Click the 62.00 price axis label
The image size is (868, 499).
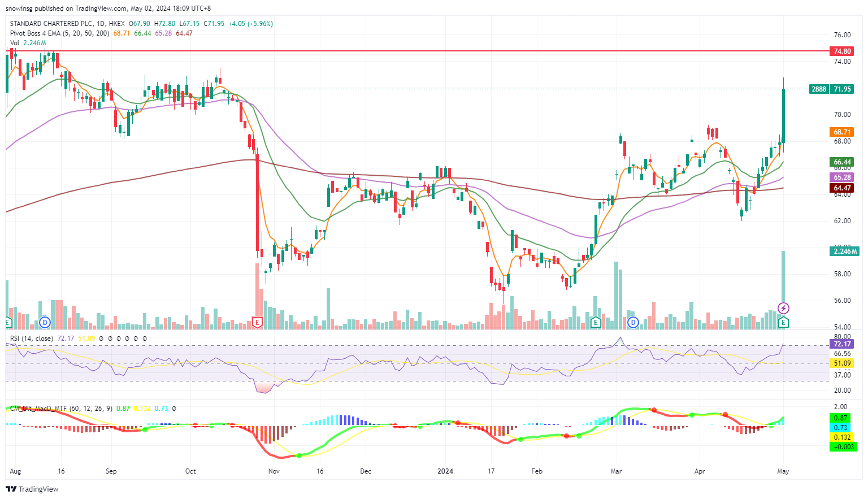coord(842,221)
